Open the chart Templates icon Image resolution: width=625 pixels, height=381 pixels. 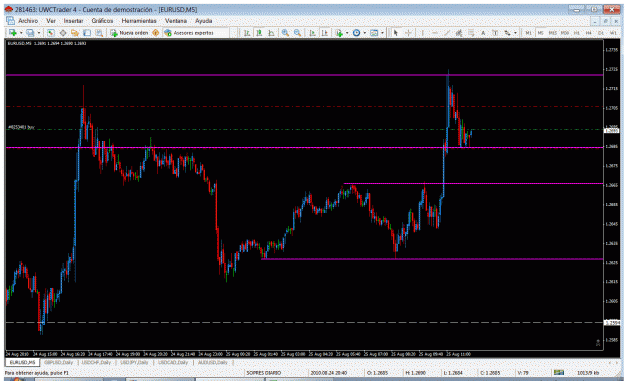pyautogui.click(x=374, y=33)
